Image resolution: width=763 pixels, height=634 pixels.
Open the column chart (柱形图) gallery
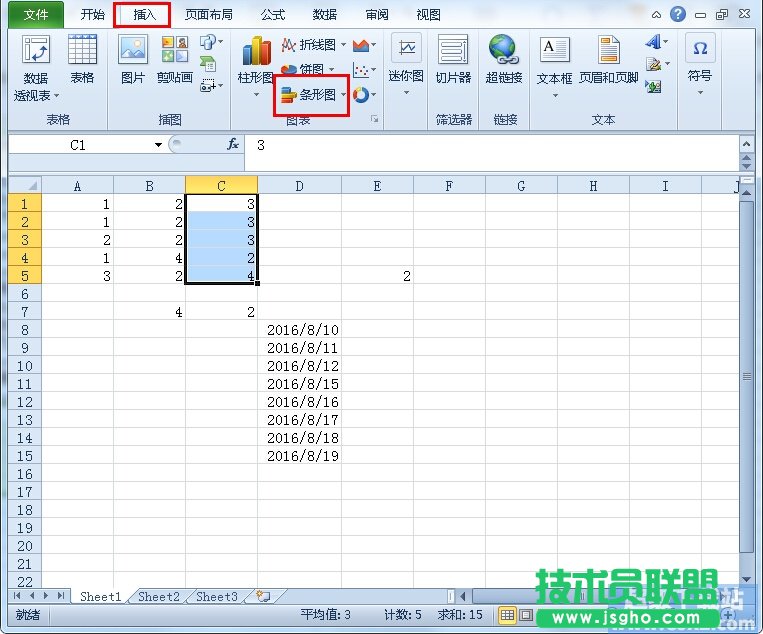click(x=255, y=66)
